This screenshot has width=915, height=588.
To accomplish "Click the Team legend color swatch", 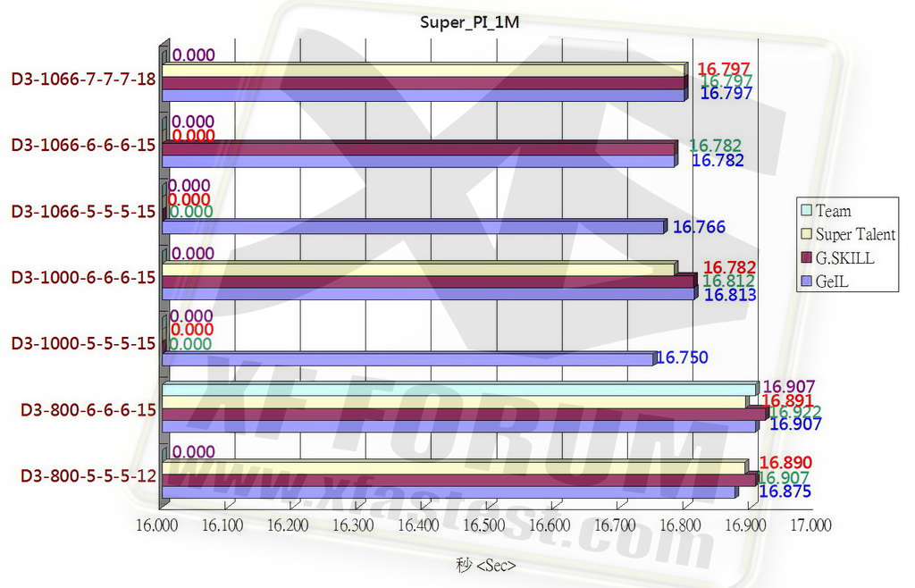I will click(x=805, y=211).
